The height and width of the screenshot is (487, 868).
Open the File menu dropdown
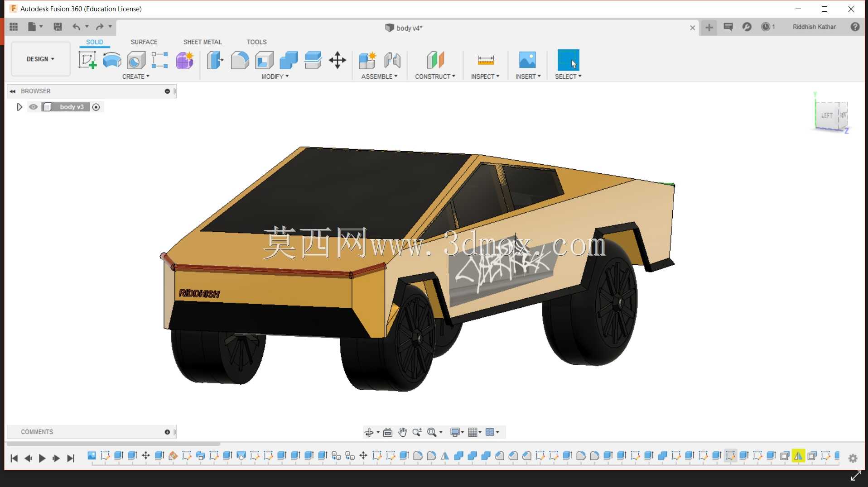click(35, 27)
